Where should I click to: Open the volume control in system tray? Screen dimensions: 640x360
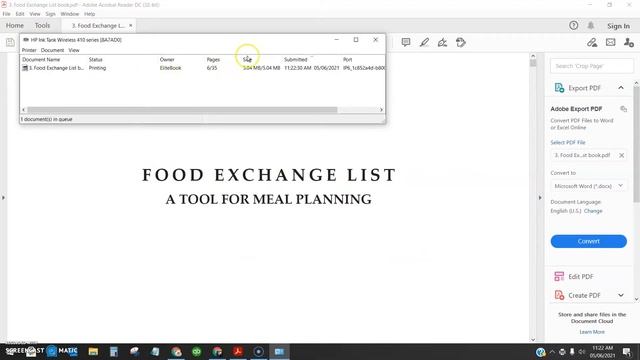point(582,352)
